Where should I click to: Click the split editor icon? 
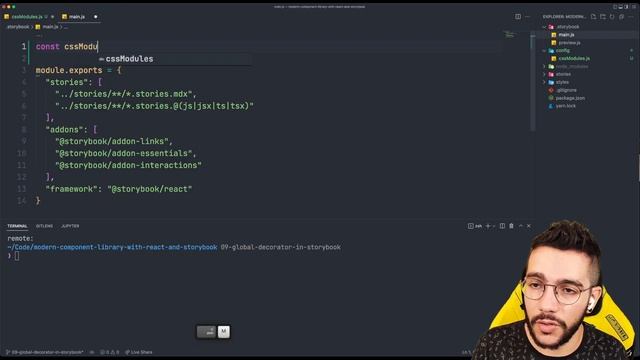pyautogui.click(x=518, y=17)
